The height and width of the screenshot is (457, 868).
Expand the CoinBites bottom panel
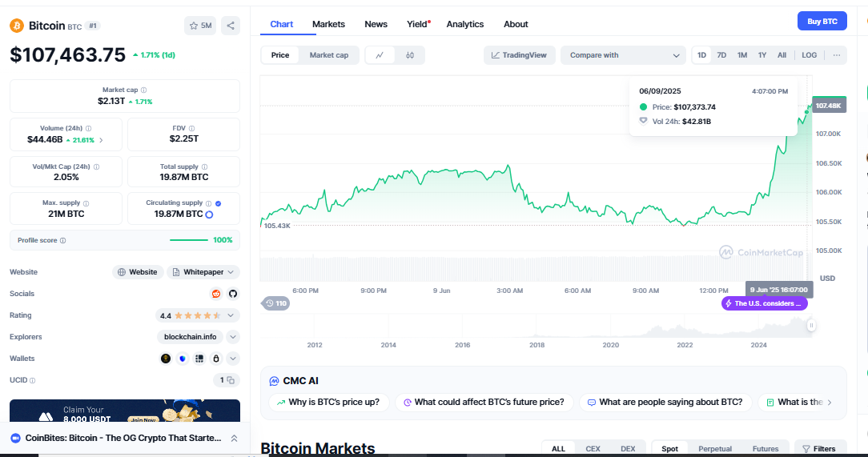pos(234,438)
